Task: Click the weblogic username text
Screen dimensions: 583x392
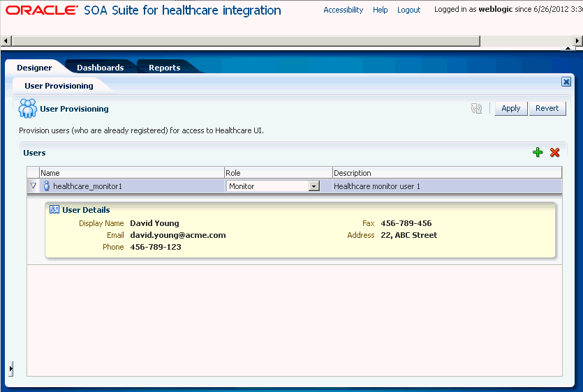Action: click(x=496, y=9)
